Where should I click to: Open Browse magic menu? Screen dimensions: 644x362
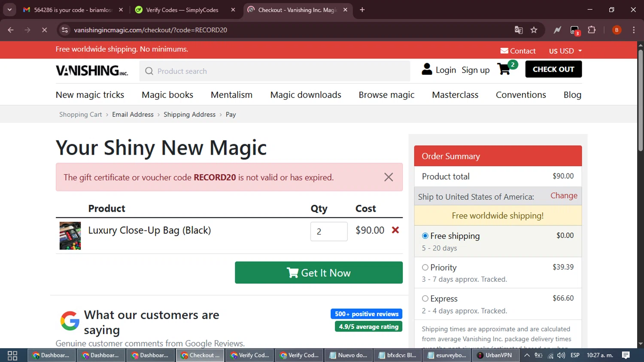[386, 95]
